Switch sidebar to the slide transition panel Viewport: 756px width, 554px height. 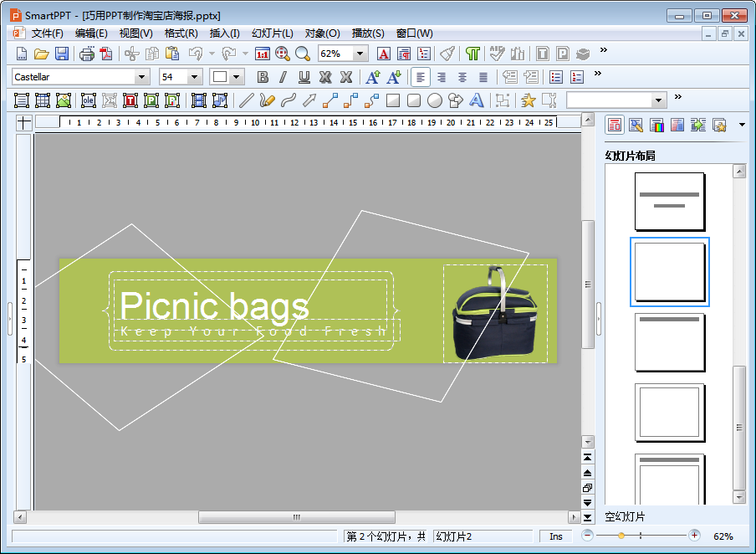pyautogui.click(x=698, y=126)
